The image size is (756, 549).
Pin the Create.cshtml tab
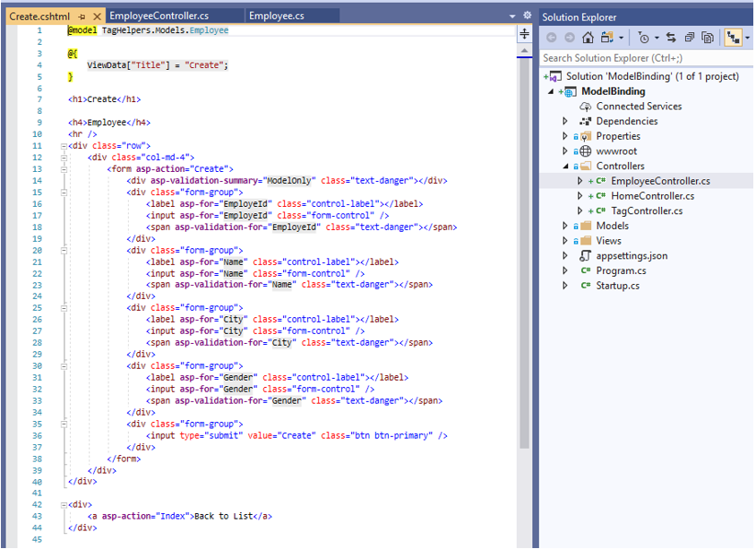pyautogui.click(x=82, y=16)
